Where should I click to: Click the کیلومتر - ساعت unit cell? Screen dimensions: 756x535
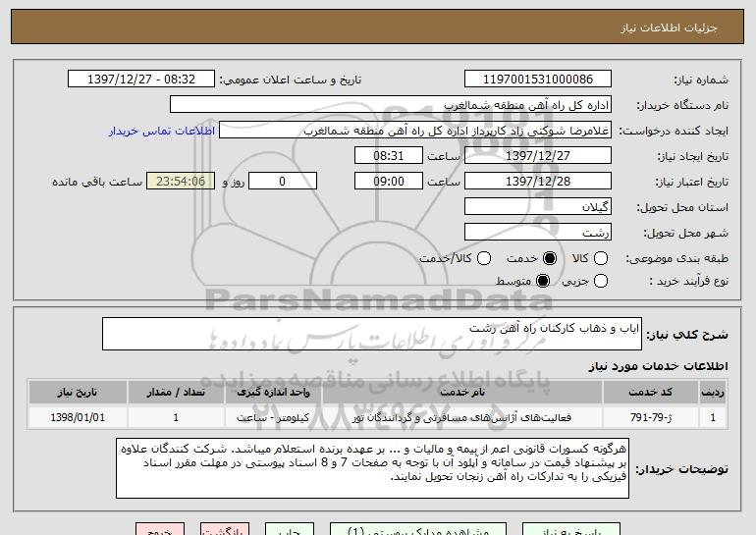(273, 417)
